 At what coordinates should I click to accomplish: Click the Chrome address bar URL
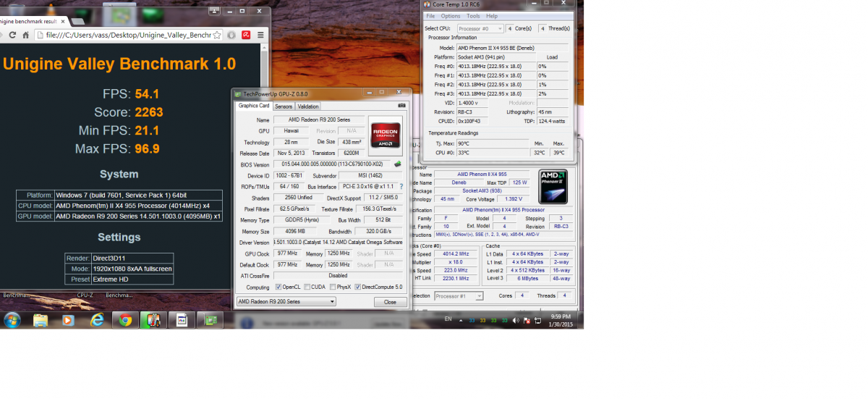(128, 35)
